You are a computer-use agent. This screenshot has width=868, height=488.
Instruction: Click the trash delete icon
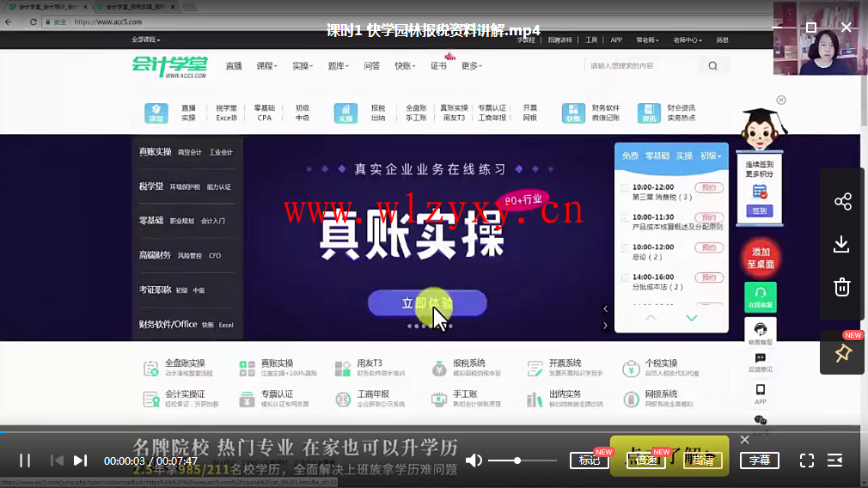842,287
